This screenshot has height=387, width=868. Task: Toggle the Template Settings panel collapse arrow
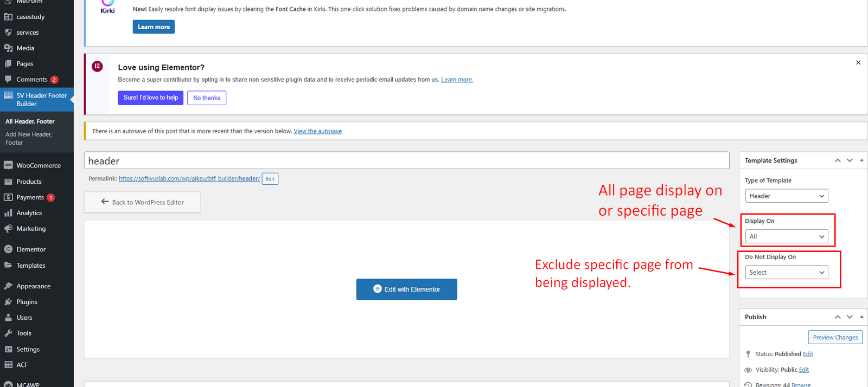coord(861,160)
